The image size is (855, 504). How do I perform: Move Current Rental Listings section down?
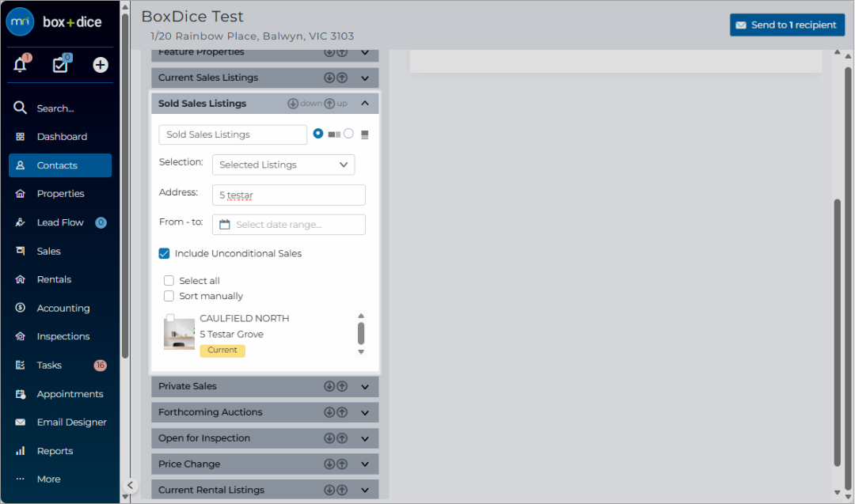[x=329, y=490]
